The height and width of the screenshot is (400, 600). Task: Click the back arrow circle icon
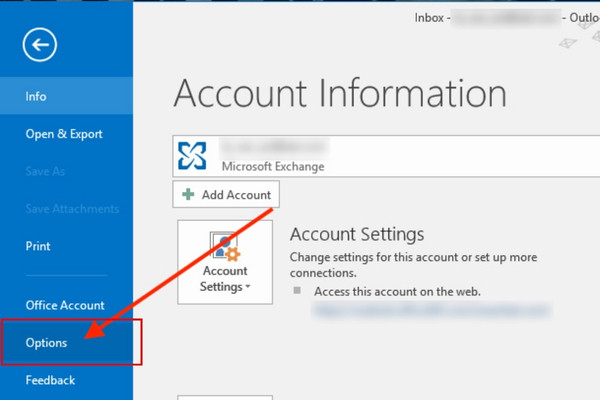tap(40, 45)
